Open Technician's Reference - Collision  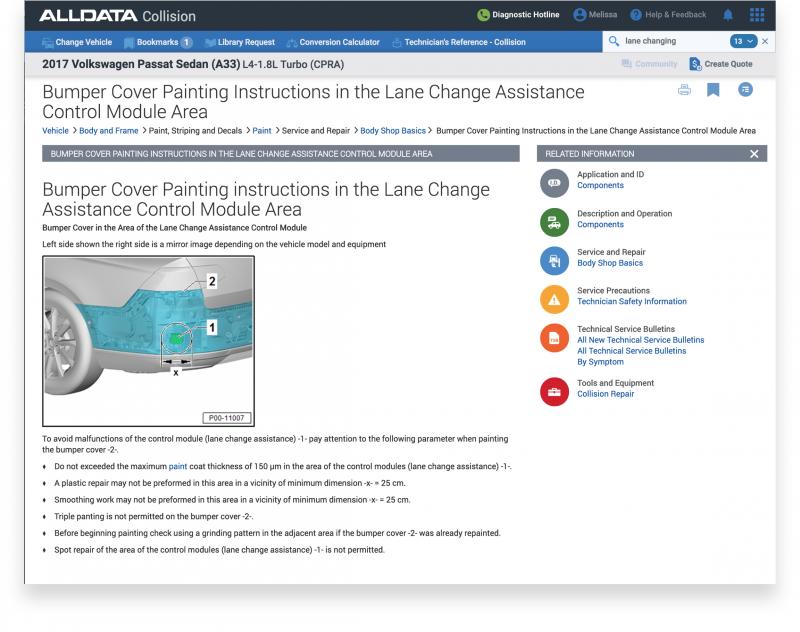point(459,42)
